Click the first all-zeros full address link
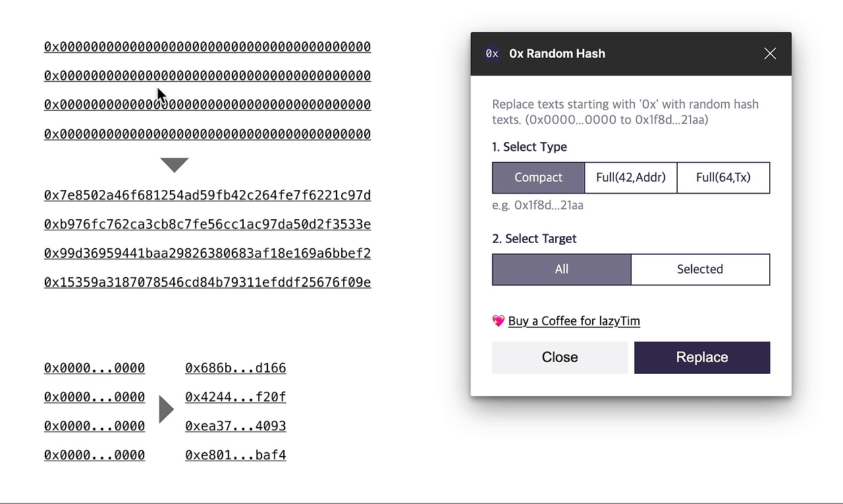The width and height of the screenshot is (843, 504). click(x=207, y=47)
